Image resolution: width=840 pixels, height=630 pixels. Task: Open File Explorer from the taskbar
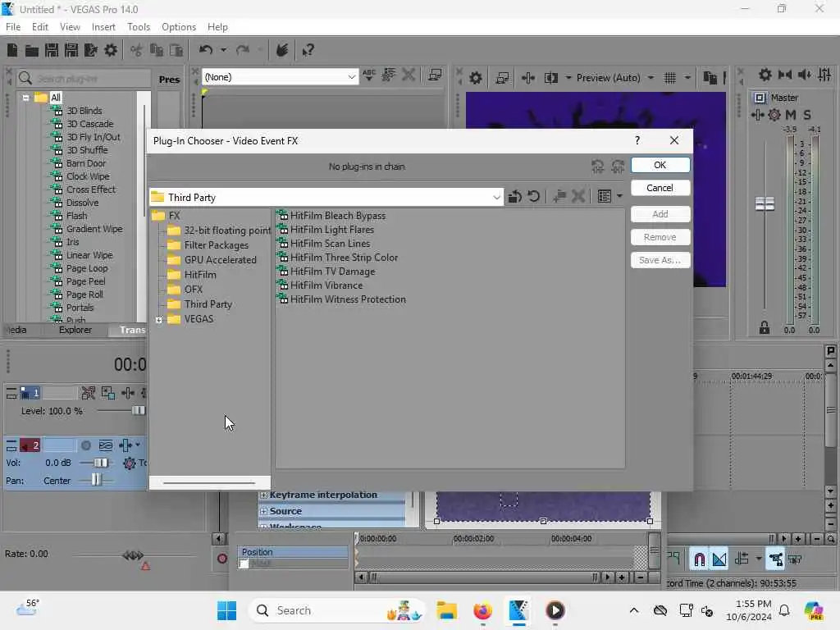point(446,610)
